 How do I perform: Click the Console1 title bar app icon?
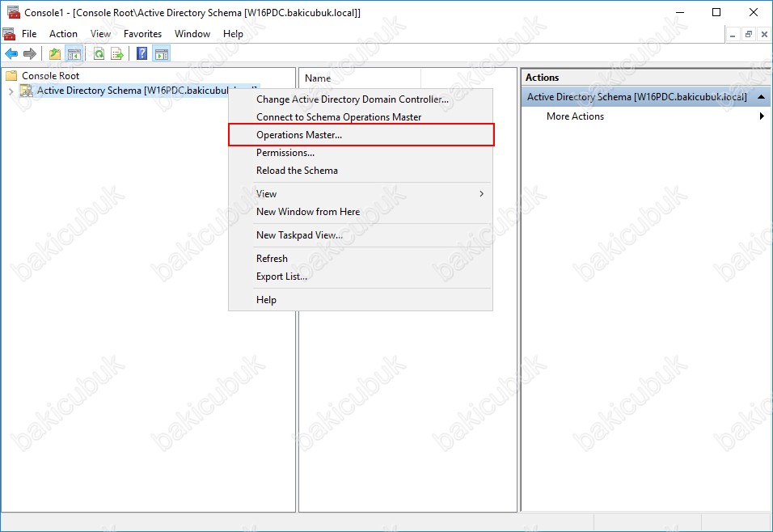(x=13, y=12)
